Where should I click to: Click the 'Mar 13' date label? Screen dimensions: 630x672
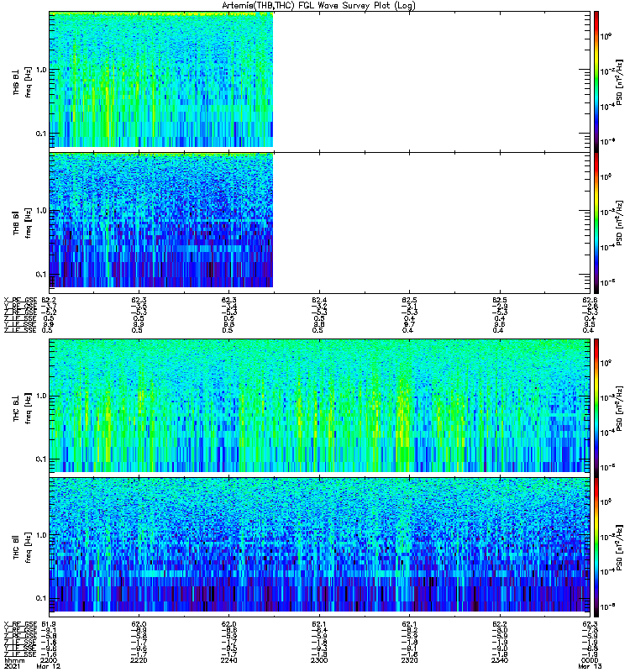pyautogui.click(x=590, y=666)
